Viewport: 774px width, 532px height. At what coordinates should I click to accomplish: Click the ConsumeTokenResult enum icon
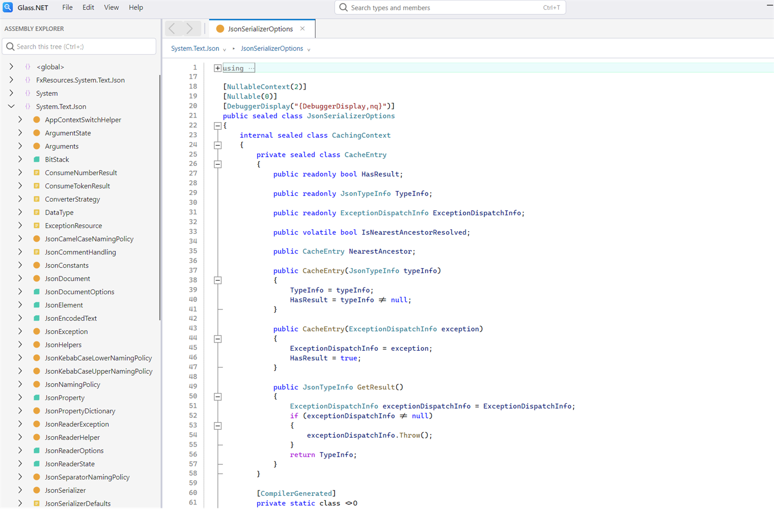click(37, 186)
